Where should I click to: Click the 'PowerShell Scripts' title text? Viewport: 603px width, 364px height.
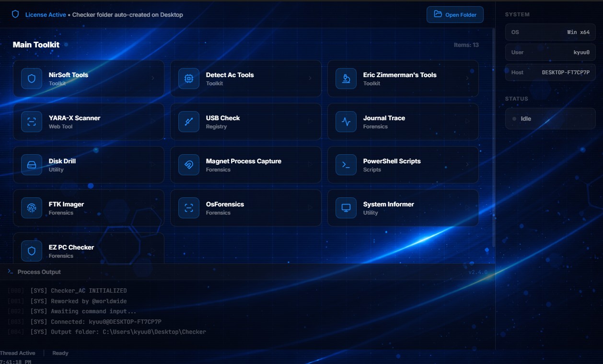pos(392,161)
